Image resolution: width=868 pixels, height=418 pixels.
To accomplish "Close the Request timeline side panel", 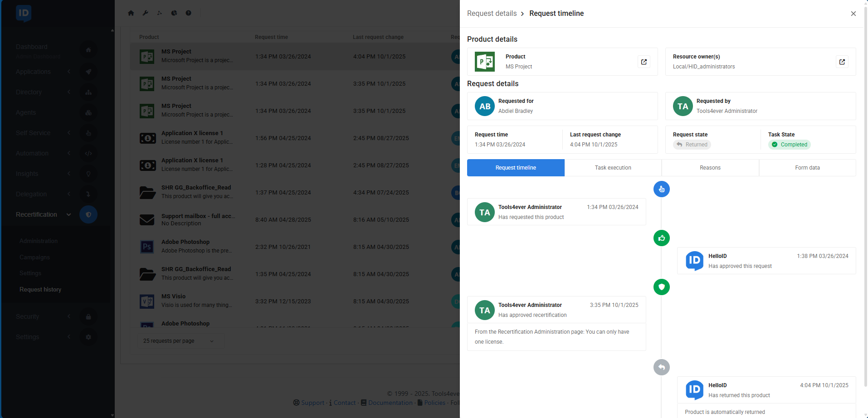I will (x=853, y=14).
